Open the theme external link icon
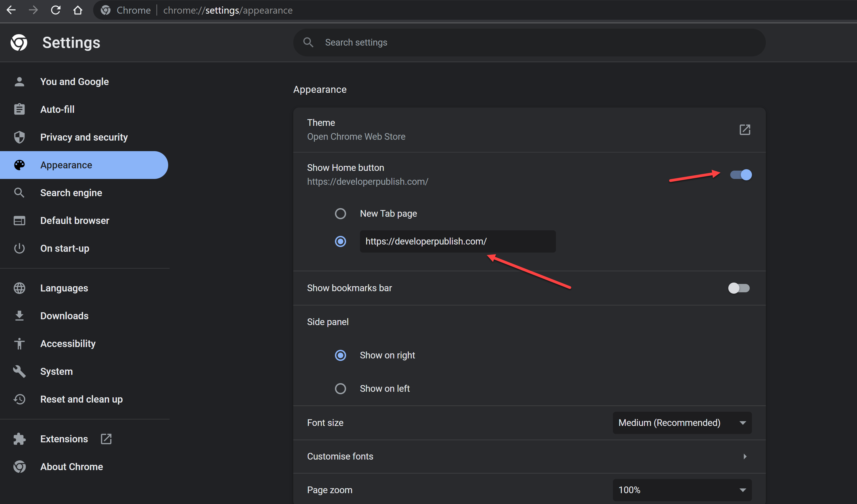 pyautogui.click(x=745, y=129)
